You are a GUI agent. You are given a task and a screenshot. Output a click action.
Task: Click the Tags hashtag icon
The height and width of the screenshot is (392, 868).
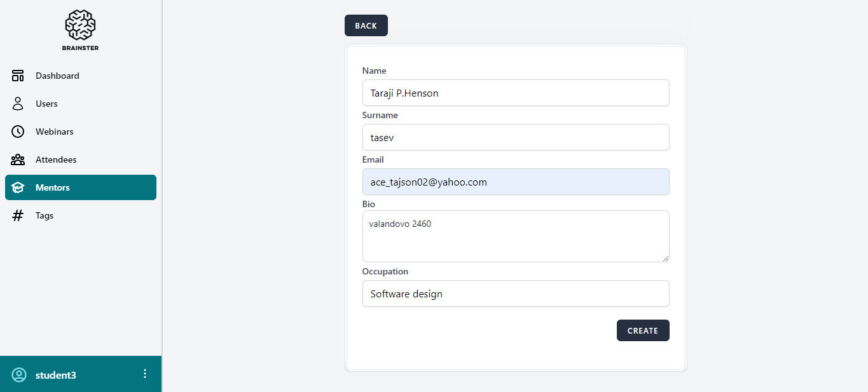[18, 215]
